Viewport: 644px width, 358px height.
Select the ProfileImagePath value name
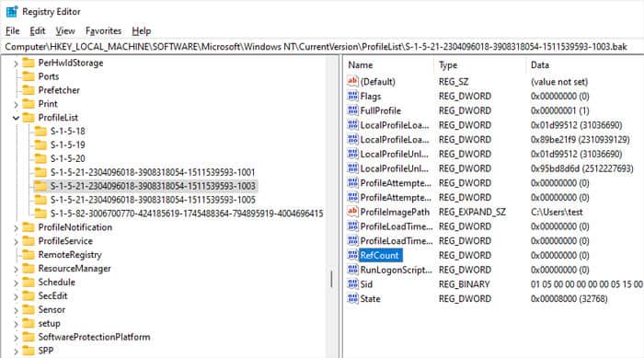395,212
